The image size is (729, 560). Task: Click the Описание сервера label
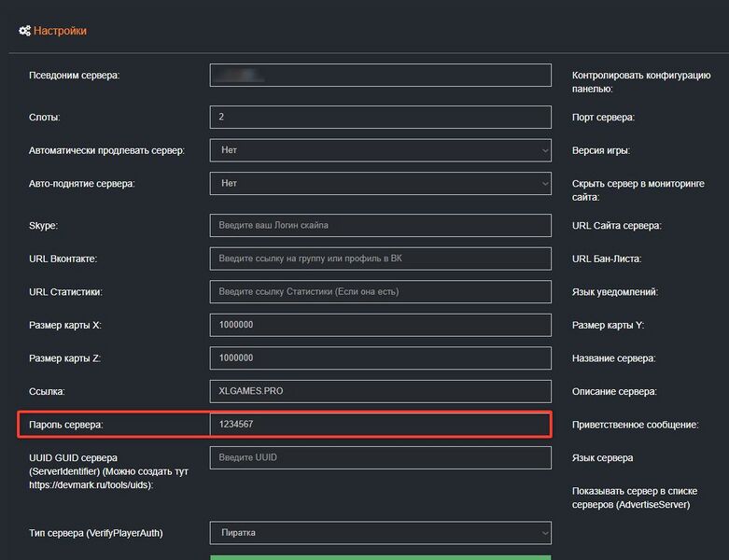(x=613, y=391)
